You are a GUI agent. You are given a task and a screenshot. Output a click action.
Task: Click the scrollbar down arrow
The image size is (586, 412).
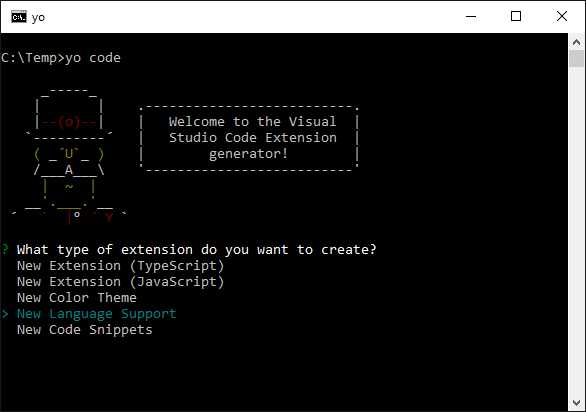pyautogui.click(x=577, y=403)
